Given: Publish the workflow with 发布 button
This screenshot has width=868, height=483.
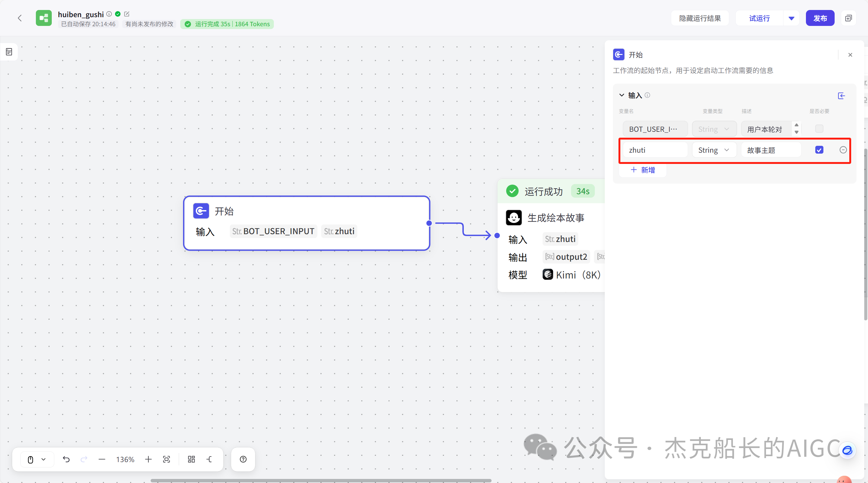Looking at the screenshot, I should point(820,18).
